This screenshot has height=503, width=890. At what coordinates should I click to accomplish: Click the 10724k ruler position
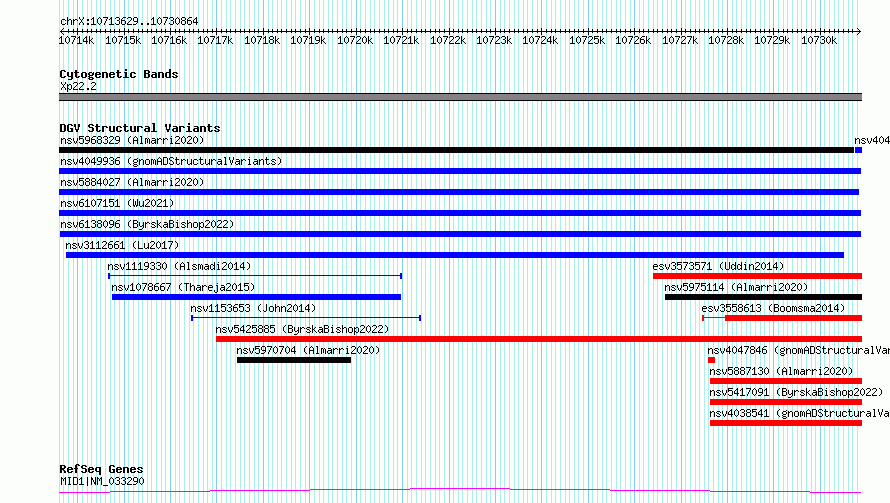[540, 40]
